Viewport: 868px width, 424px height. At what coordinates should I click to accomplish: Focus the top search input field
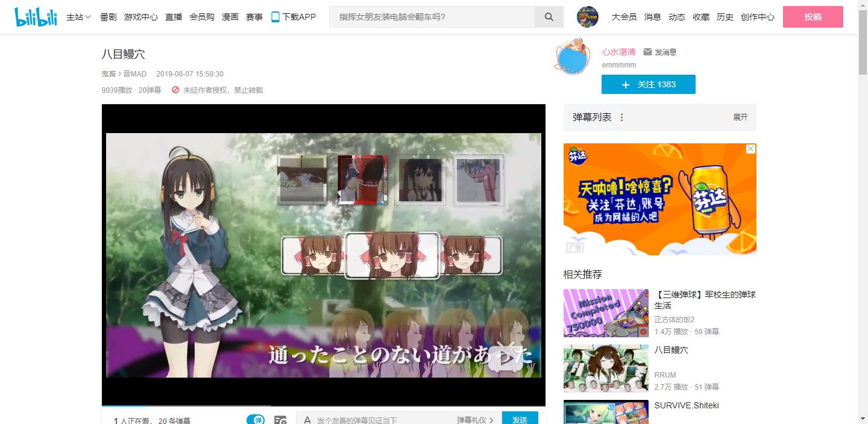[432, 17]
